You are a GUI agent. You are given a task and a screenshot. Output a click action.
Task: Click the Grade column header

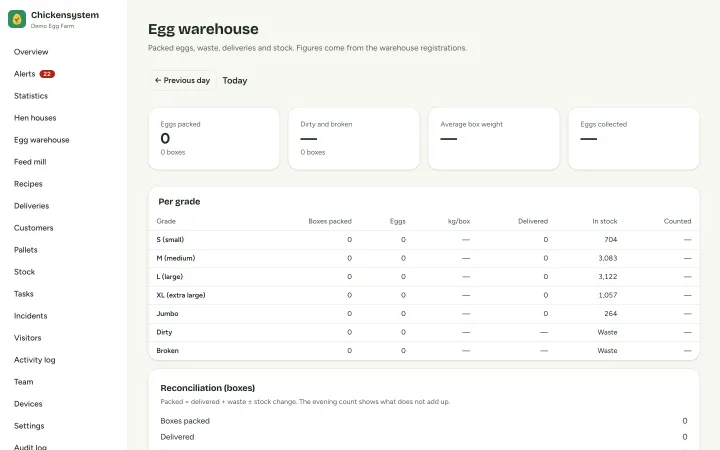pos(166,221)
